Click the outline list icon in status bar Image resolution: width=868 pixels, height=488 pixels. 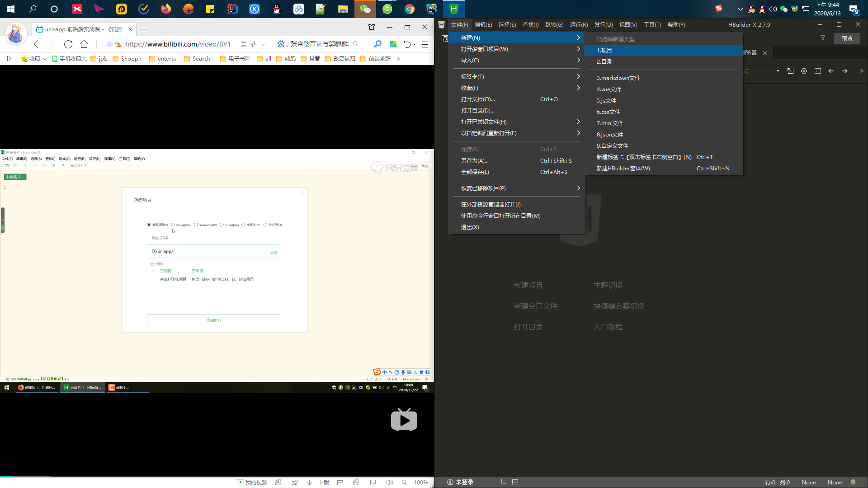click(503, 482)
